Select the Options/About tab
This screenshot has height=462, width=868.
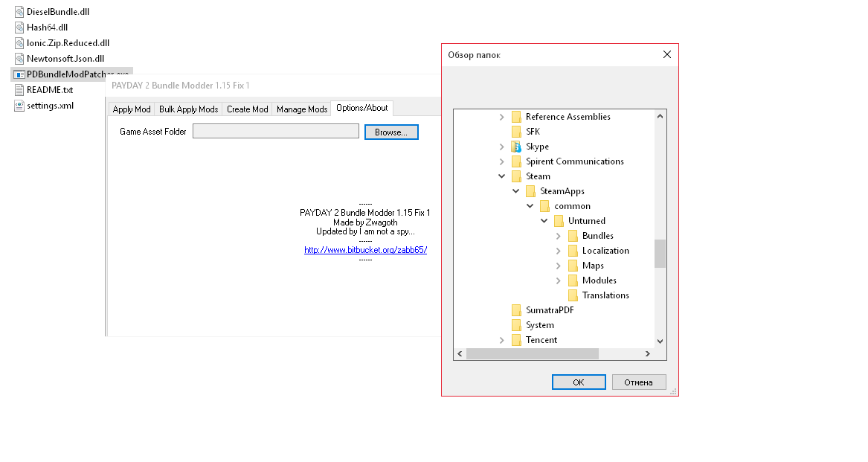click(x=362, y=108)
